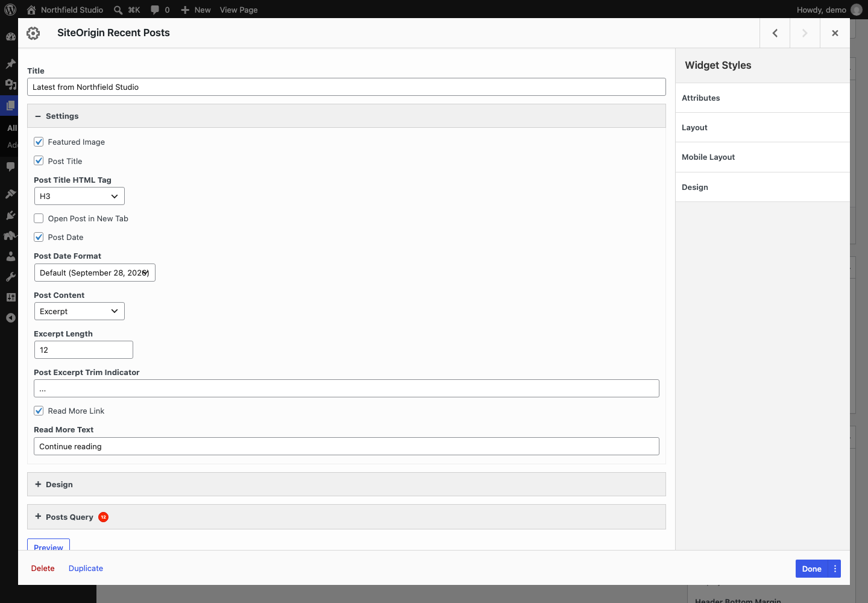Focus the Excerpt Length field
Screen dimensions: 868x603
84,350
